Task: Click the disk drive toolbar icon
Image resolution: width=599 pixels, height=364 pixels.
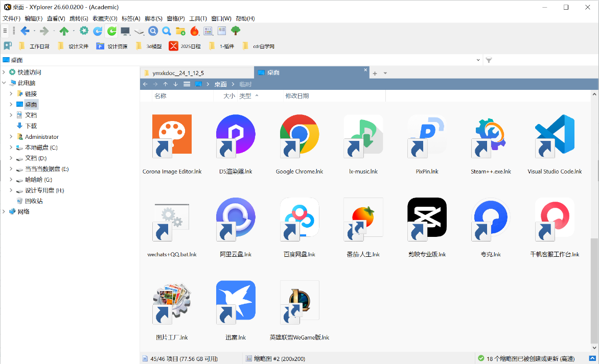Action: pos(139,32)
